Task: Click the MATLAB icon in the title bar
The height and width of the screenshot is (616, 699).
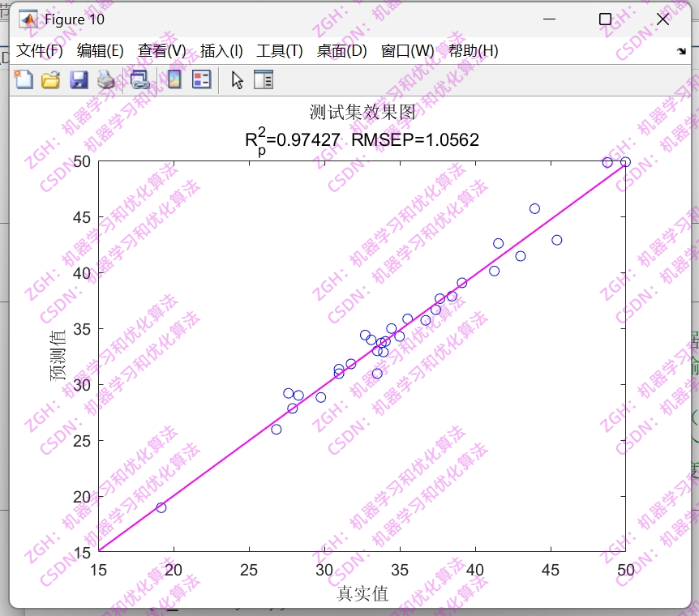Action: 28,18
